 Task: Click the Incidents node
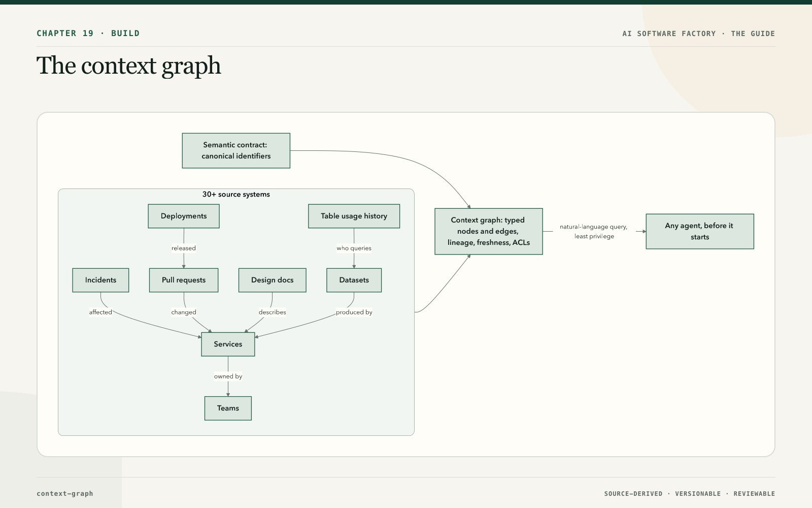100,280
